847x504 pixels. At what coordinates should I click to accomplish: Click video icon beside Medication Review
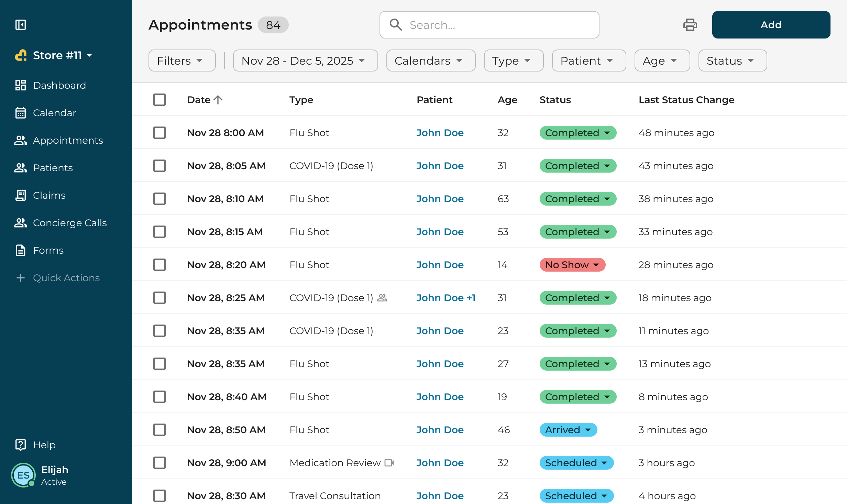point(389,463)
